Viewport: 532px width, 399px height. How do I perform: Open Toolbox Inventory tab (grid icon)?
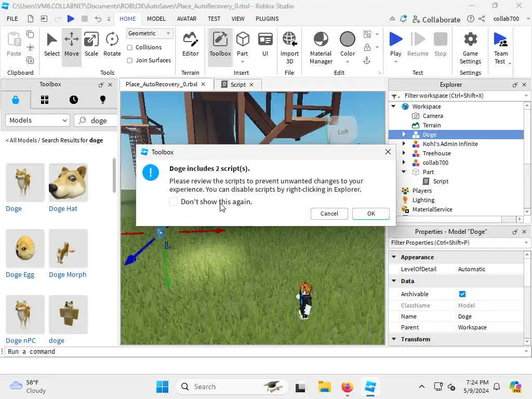(x=45, y=100)
